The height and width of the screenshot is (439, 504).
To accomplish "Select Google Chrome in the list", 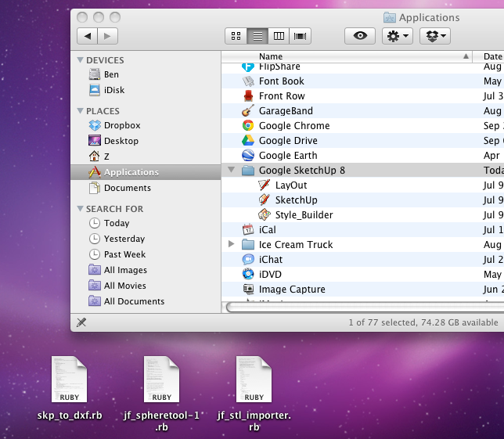I will tap(362, 126).
